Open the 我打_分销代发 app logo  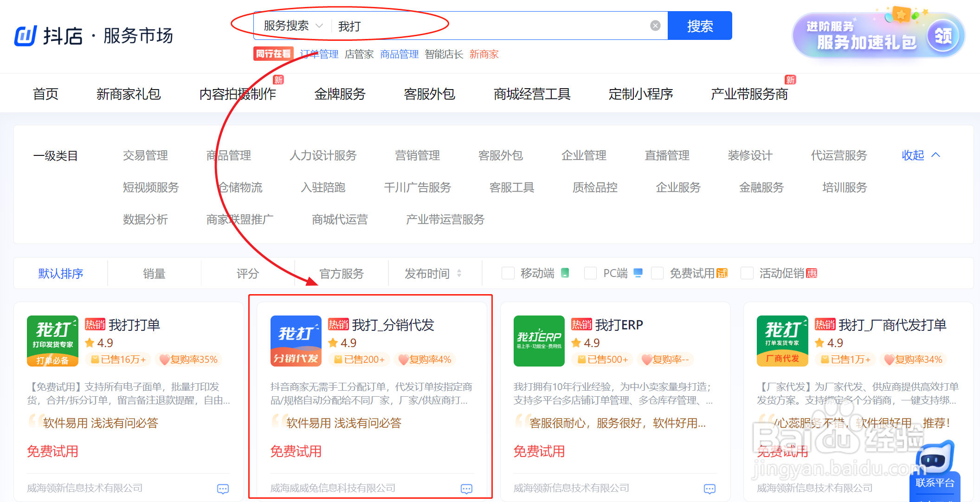click(x=296, y=341)
